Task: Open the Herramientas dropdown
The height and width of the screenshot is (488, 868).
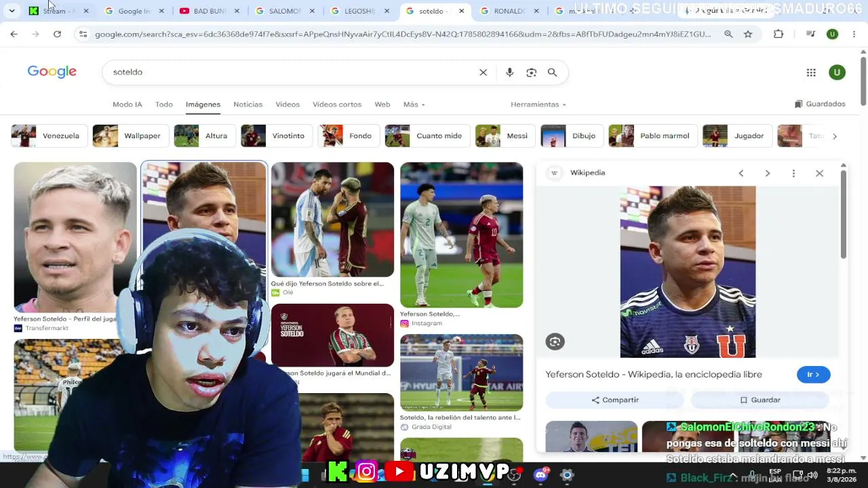Action: (x=538, y=104)
